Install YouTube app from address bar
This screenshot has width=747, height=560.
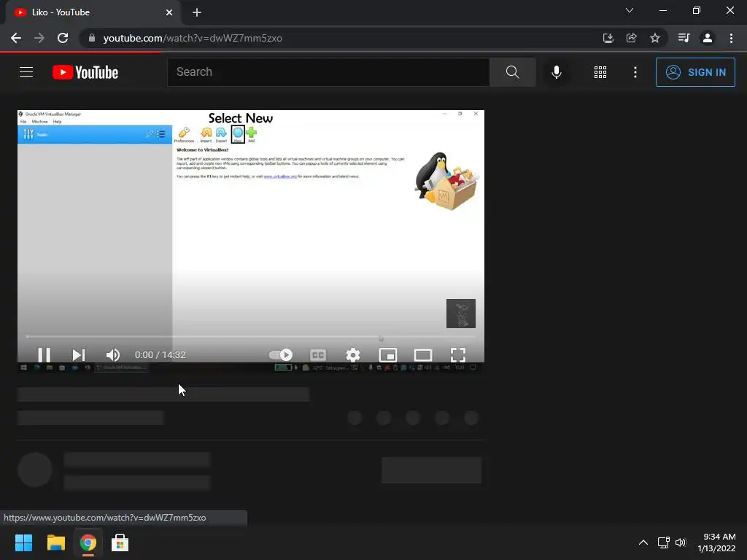click(x=608, y=38)
